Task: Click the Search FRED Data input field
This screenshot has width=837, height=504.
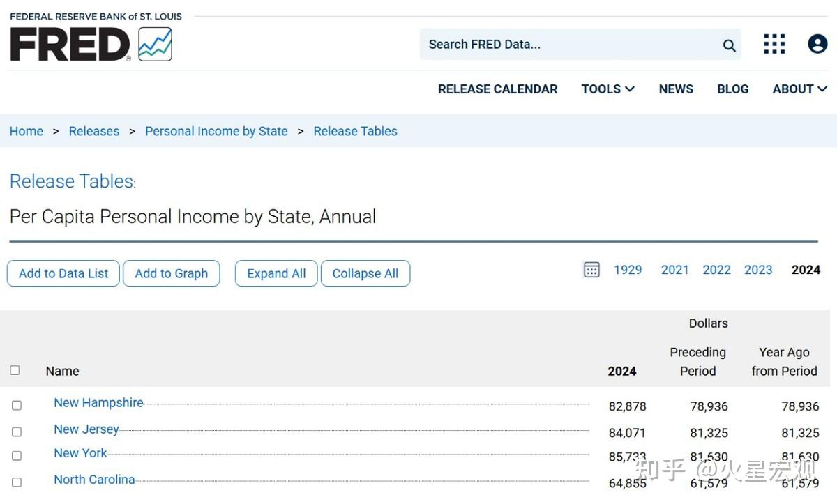Action: point(568,45)
